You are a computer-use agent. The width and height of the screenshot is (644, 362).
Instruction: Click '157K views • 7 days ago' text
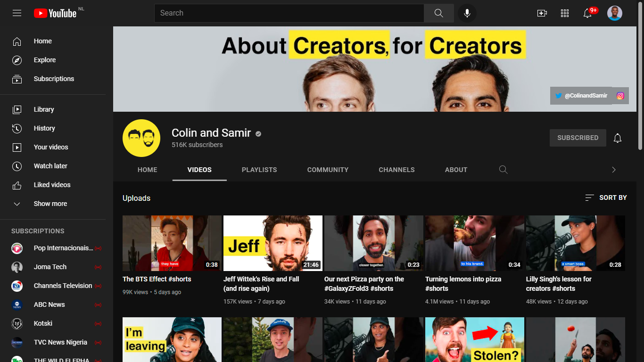(x=254, y=302)
